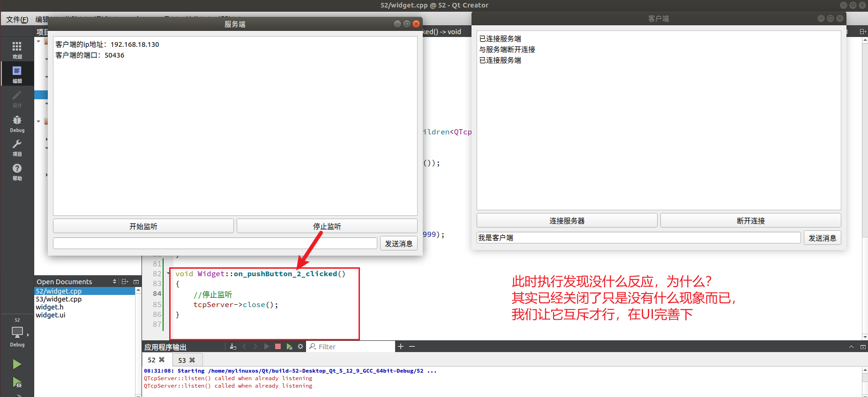Click 发送消息 in the 客户端 window
The width and height of the screenshot is (868, 397).
[823, 238]
